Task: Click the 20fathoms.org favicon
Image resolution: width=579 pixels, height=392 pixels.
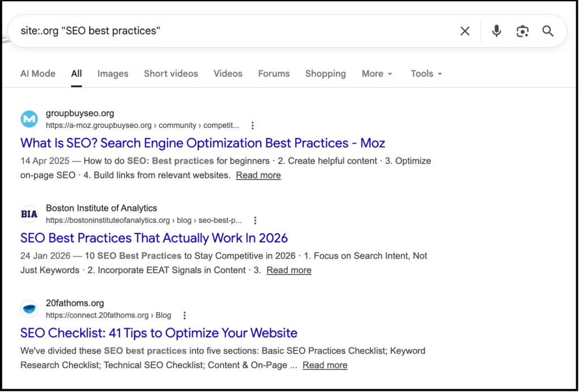Action: tap(29, 308)
